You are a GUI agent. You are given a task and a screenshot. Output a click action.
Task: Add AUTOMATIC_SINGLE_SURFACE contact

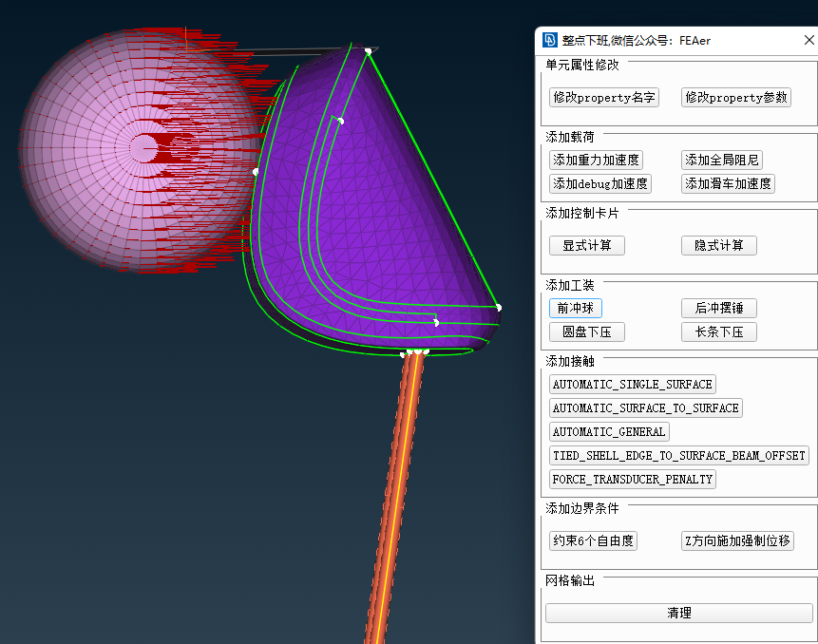tap(633, 385)
